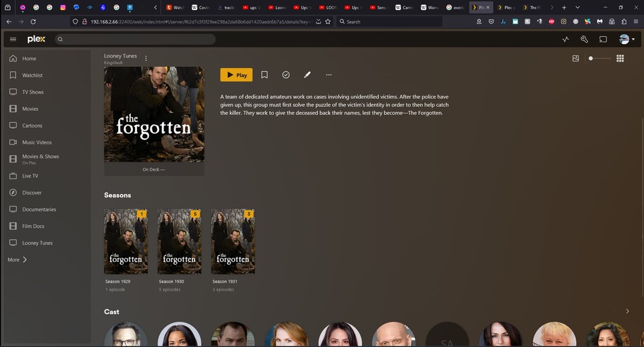Click the On Deck label under poster
The height and width of the screenshot is (347, 644).
[x=154, y=169]
